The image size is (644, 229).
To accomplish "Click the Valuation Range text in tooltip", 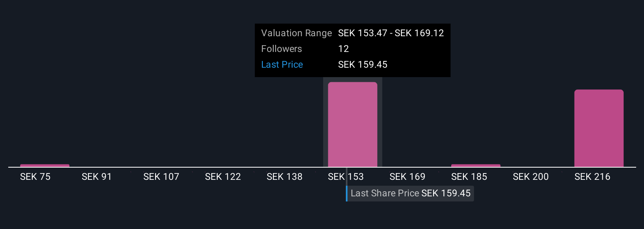I will tap(296, 33).
